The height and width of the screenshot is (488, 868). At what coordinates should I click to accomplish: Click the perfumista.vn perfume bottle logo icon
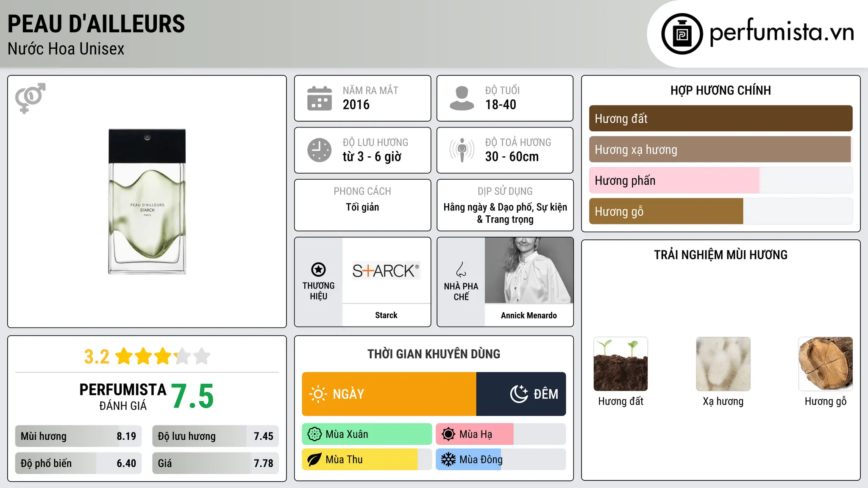coord(682,34)
